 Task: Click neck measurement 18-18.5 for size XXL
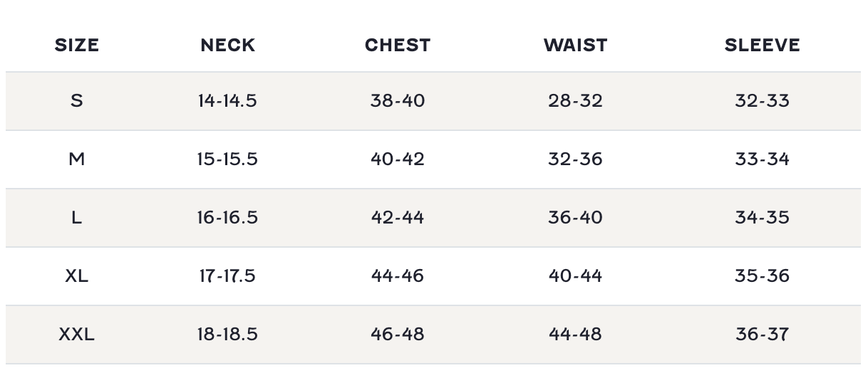pos(227,334)
